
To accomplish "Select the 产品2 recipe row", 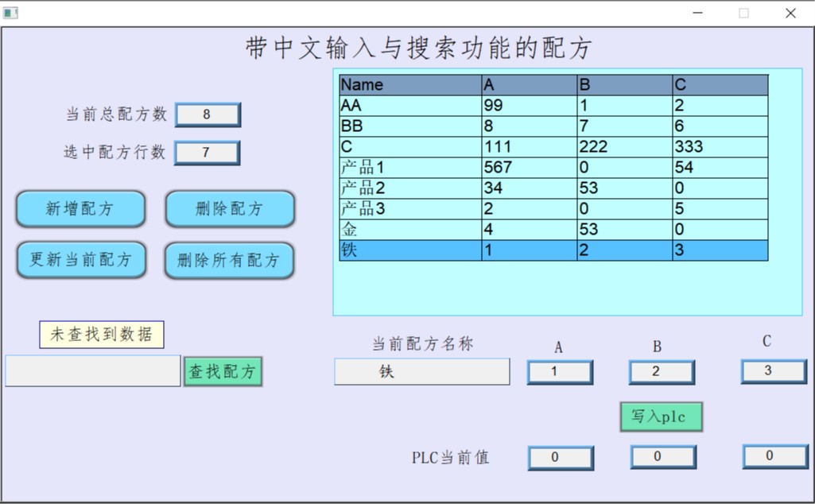I will click(410, 188).
